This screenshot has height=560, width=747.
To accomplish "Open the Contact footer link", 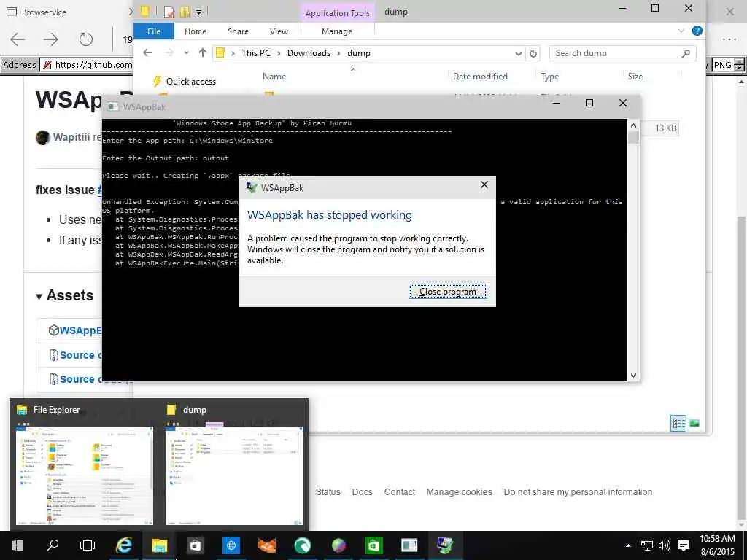I will tap(399, 492).
